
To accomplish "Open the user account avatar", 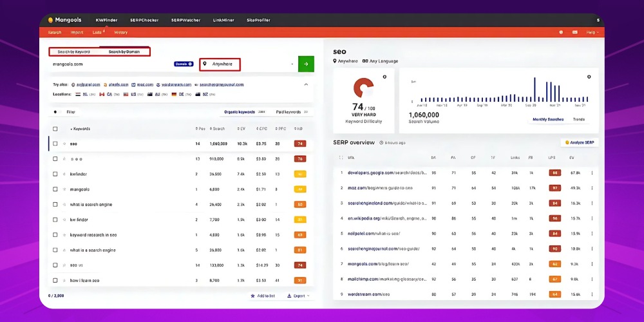I will 598,20.
